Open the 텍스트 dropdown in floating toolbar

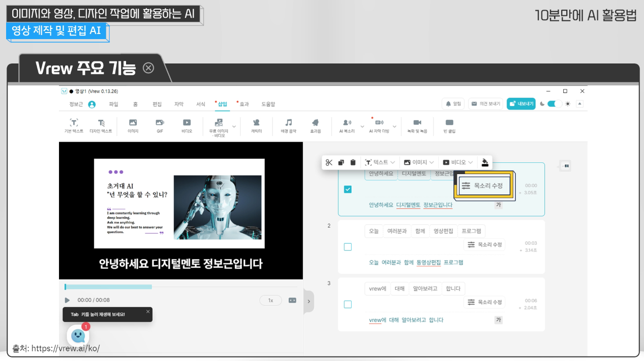[x=380, y=162]
